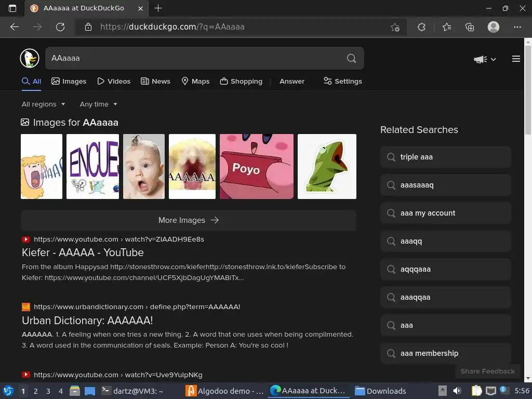This screenshot has width=532, height=399.
Task: Select the All search tab
Action: [32, 82]
